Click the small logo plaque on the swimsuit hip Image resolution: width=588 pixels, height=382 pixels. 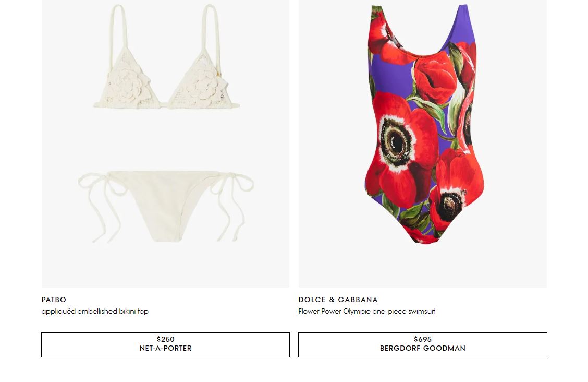point(464,193)
